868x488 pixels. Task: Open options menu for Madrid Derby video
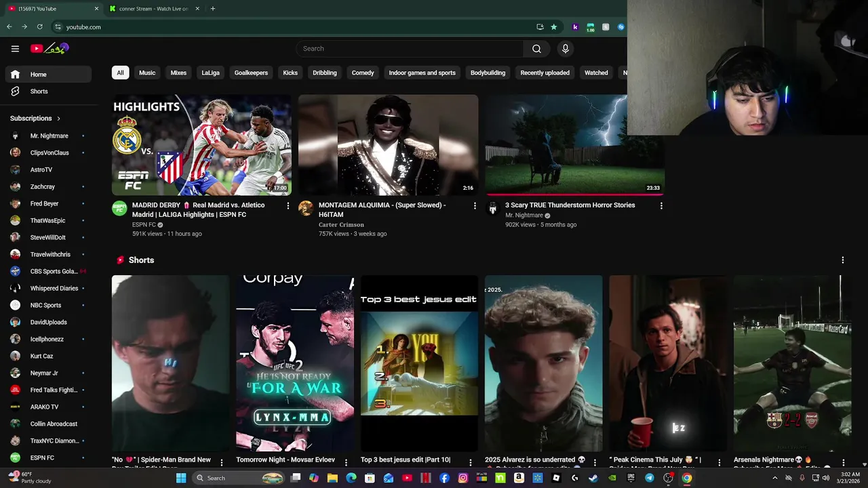(x=288, y=205)
